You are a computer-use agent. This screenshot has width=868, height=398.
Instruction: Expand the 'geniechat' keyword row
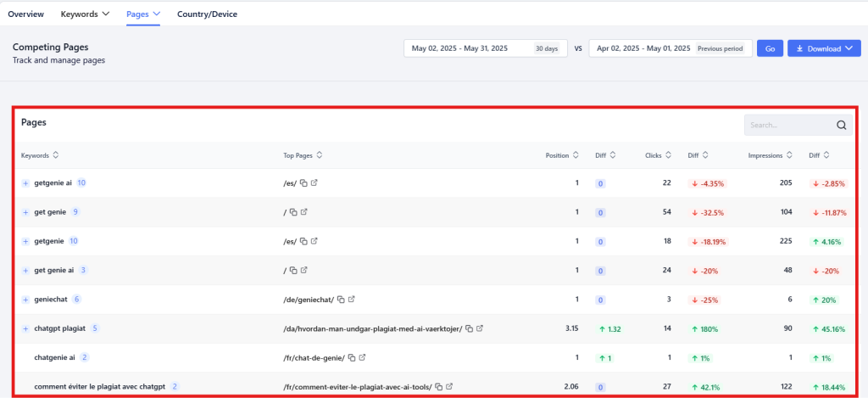(25, 300)
